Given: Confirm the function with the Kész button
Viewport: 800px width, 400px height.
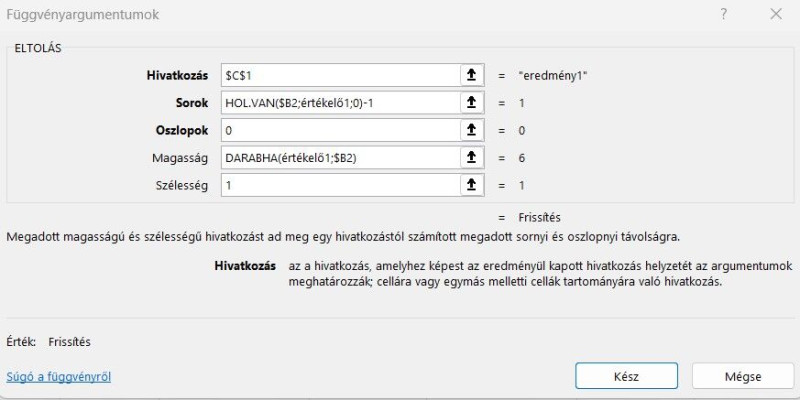Looking at the screenshot, I should [x=627, y=377].
